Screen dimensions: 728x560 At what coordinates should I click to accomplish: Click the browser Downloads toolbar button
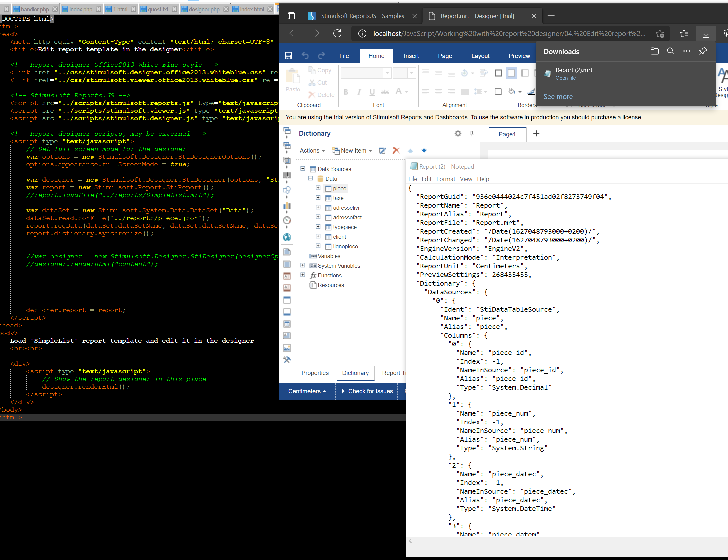(x=706, y=33)
